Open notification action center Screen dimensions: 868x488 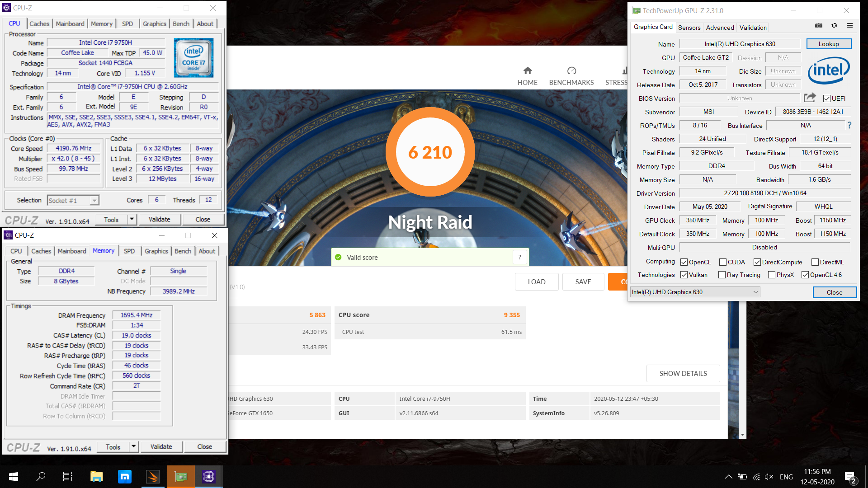[x=850, y=477]
